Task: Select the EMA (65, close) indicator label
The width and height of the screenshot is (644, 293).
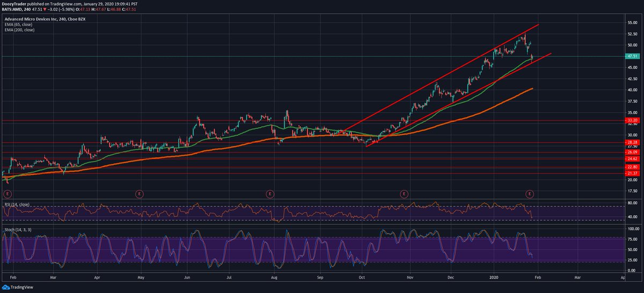Action: [19, 24]
